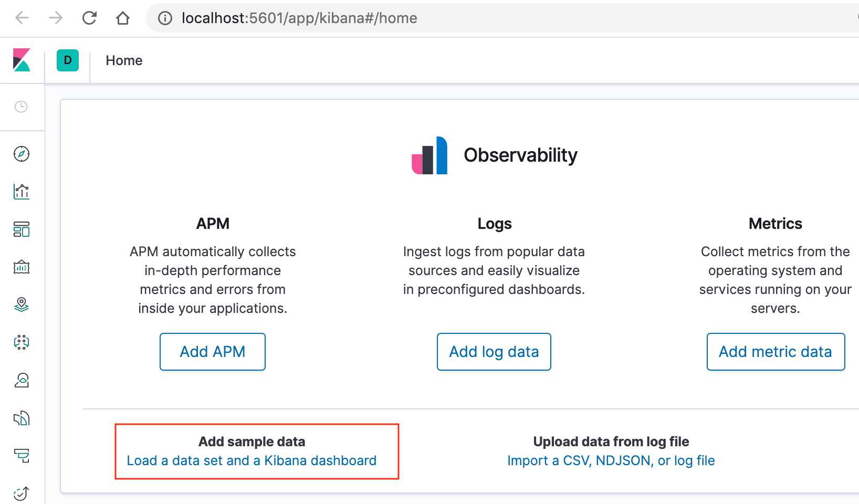Click the 'Upload data from log file' heading

(611, 442)
